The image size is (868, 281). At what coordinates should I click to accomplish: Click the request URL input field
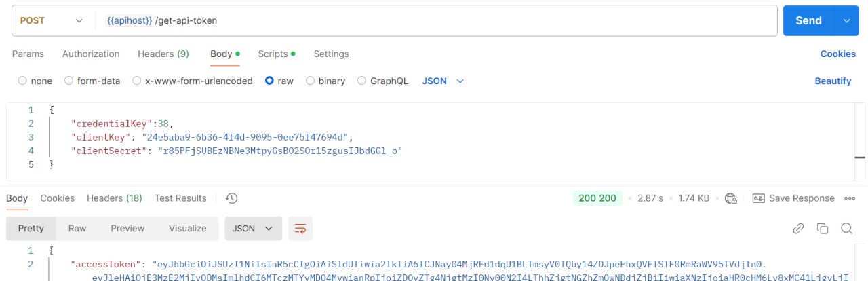click(x=434, y=20)
